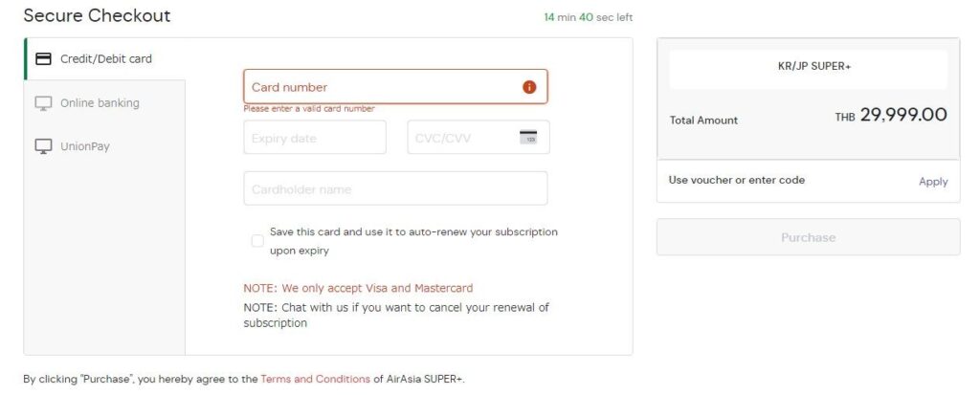Click the red error info icon
The width and height of the screenshot is (980, 395).
pyautogui.click(x=529, y=87)
